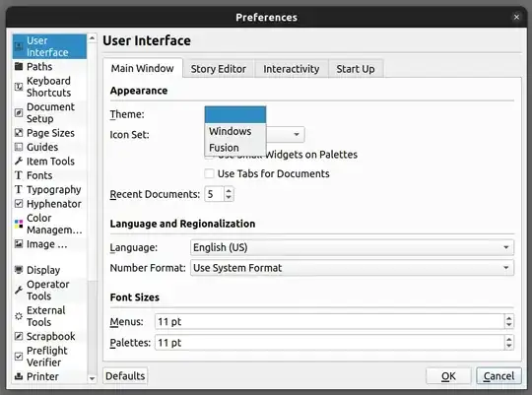Switch to the Story Editor tab
This screenshot has height=395, width=532.
pyautogui.click(x=218, y=69)
